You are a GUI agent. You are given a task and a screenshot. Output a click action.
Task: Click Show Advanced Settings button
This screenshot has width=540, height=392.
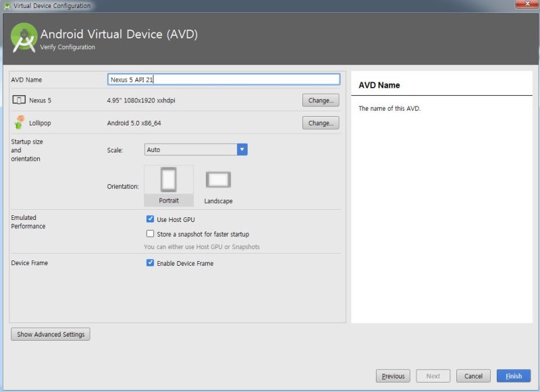coord(51,334)
